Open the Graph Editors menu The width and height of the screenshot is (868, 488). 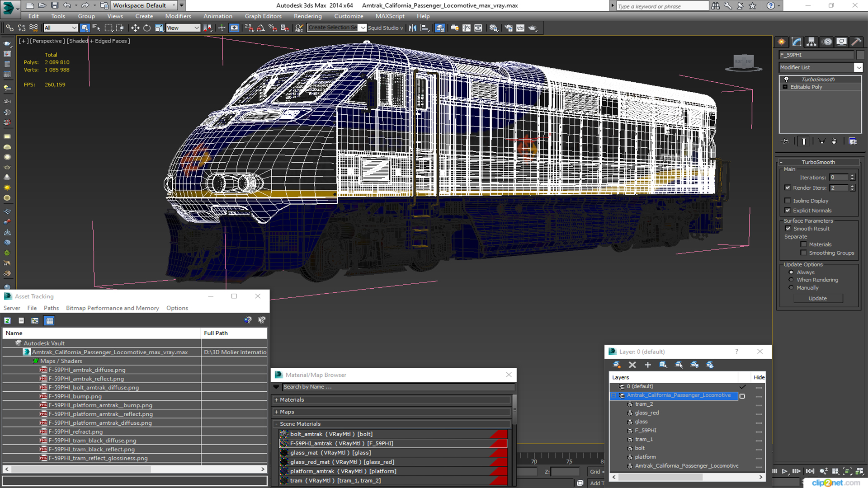(x=263, y=16)
